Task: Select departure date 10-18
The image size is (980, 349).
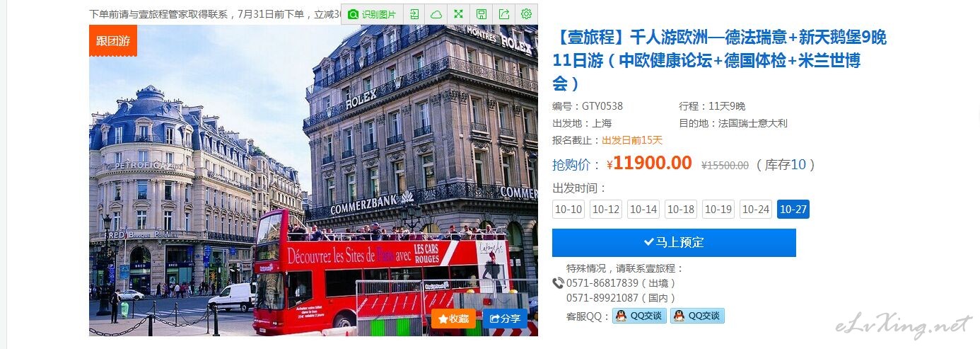Action: pyautogui.click(x=681, y=210)
